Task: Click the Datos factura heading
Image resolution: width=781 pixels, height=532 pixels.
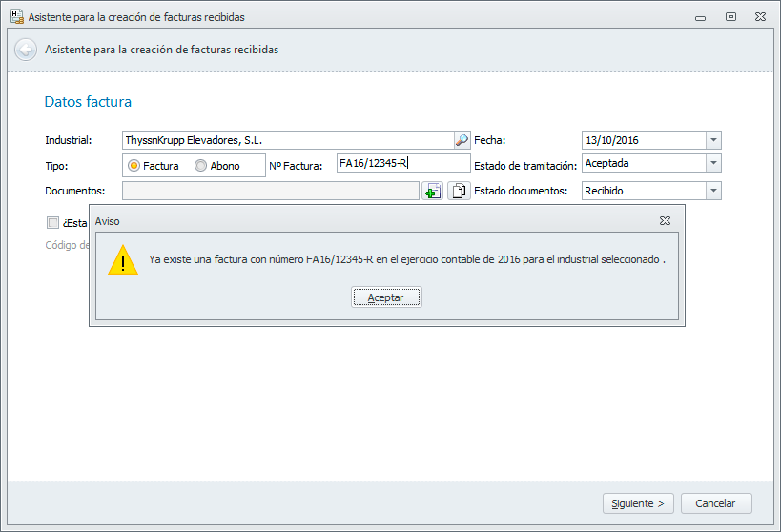Action: (88, 102)
